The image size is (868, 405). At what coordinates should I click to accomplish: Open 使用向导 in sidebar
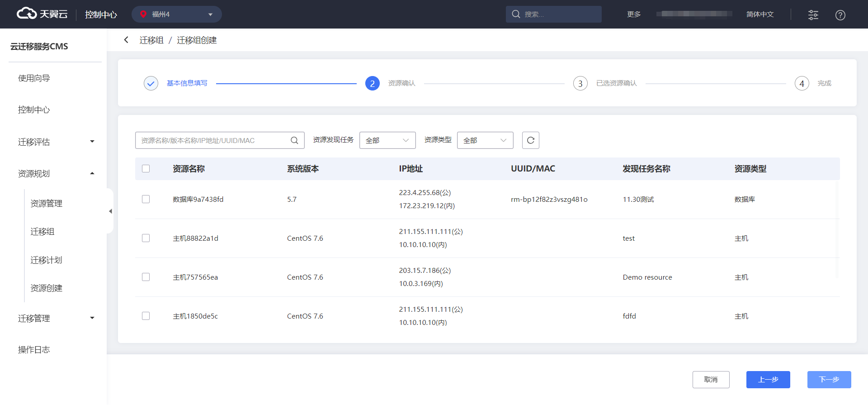point(34,78)
